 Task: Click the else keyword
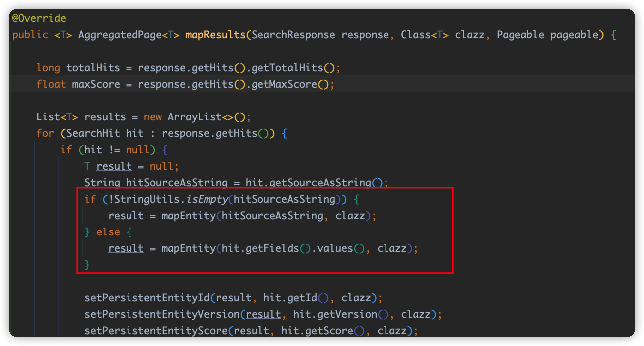coord(108,232)
